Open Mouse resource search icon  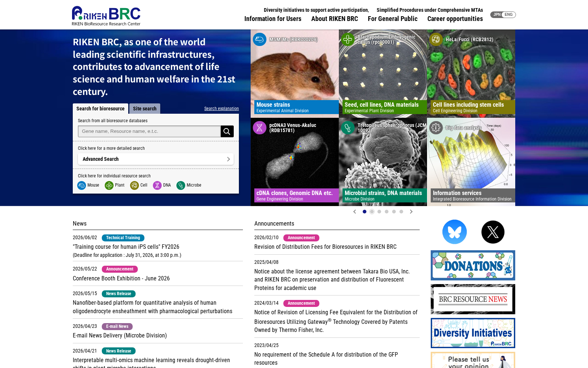(82, 185)
